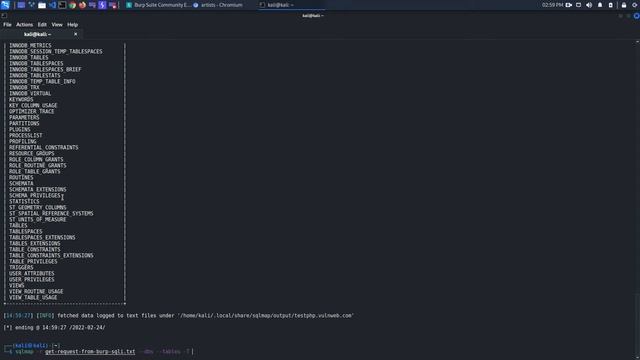Close the kali@kali terminal tab
The width and height of the screenshot is (640, 360).
tap(76, 34)
